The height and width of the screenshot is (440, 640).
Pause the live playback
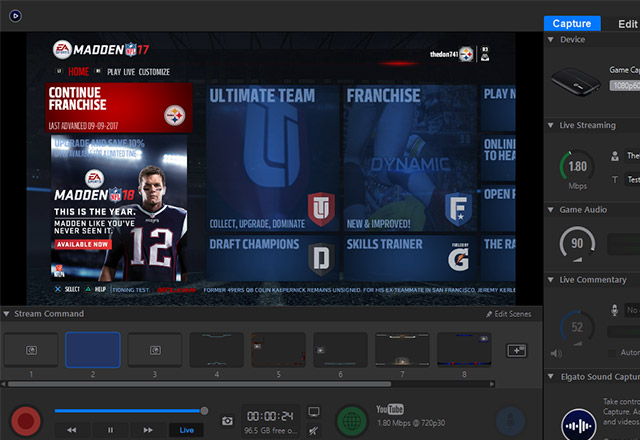point(110,430)
